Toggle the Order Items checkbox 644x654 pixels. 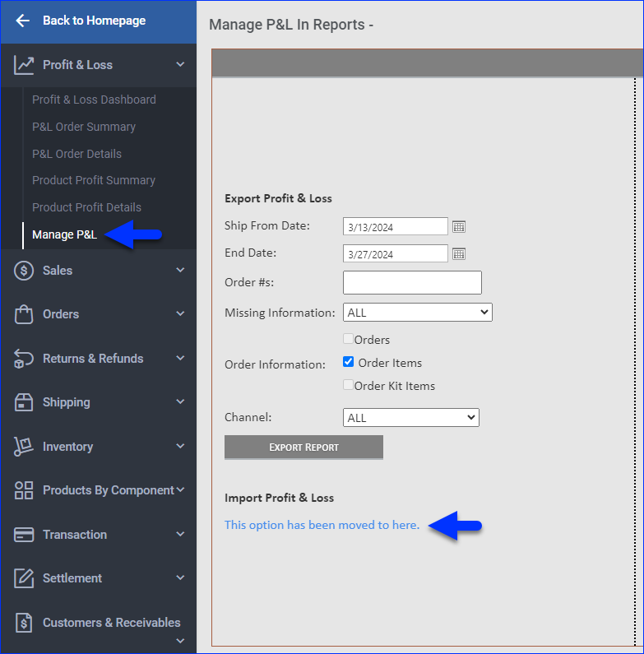click(x=349, y=362)
